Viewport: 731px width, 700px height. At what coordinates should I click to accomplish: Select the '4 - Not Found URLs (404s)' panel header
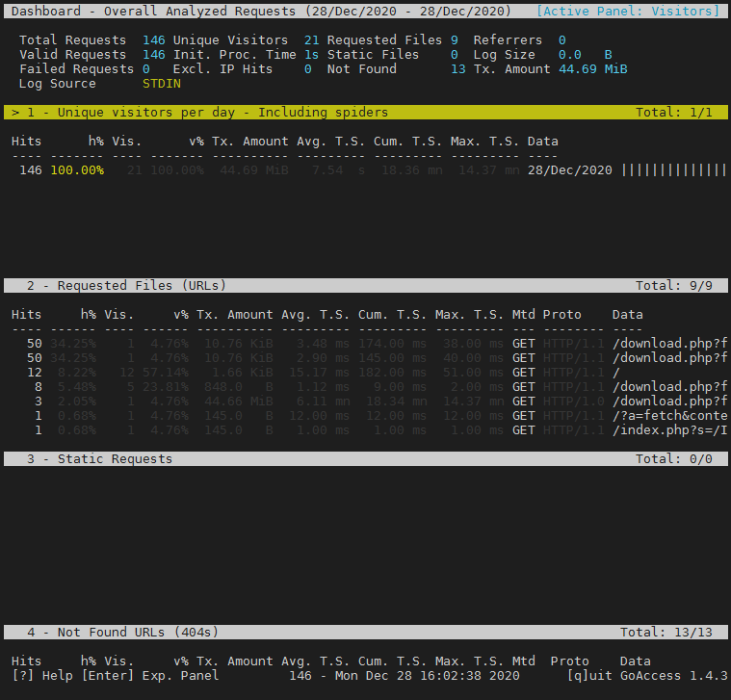pyautogui.click(x=366, y=633)
